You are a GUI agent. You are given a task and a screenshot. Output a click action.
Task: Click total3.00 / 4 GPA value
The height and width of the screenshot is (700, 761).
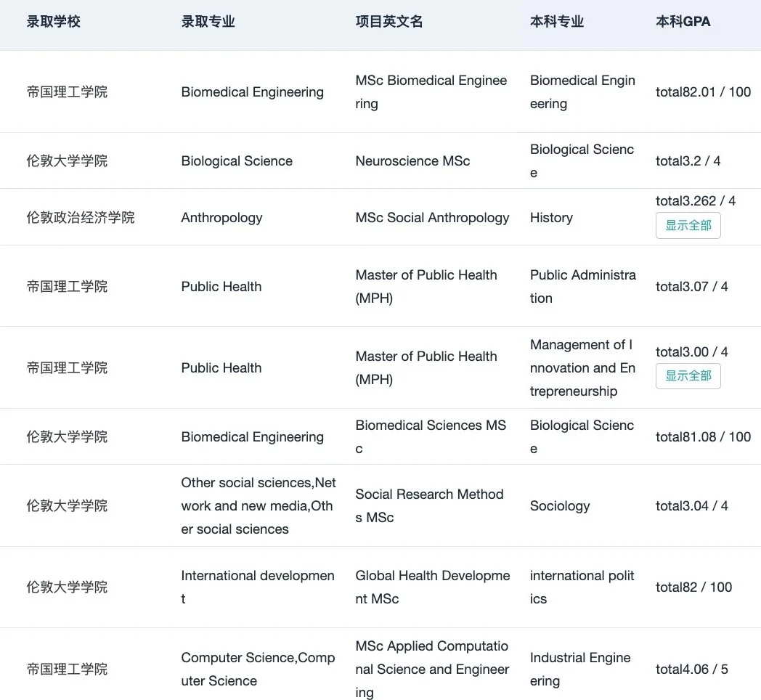691,351
